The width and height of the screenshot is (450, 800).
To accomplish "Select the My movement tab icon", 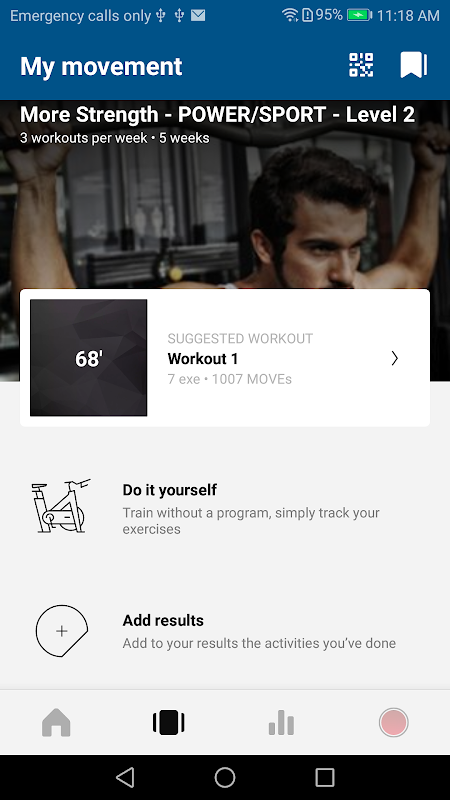I will [168, 722].
